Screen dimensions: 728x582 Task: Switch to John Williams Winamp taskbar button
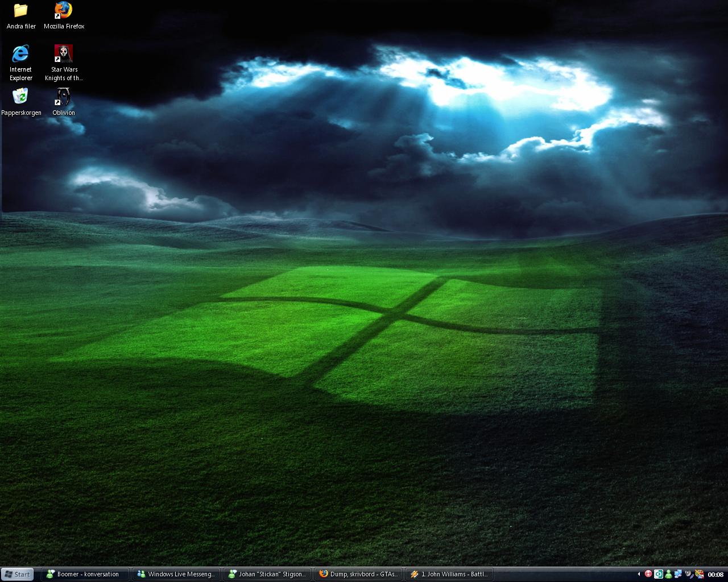pyautogui.click(x=449, y=574)
